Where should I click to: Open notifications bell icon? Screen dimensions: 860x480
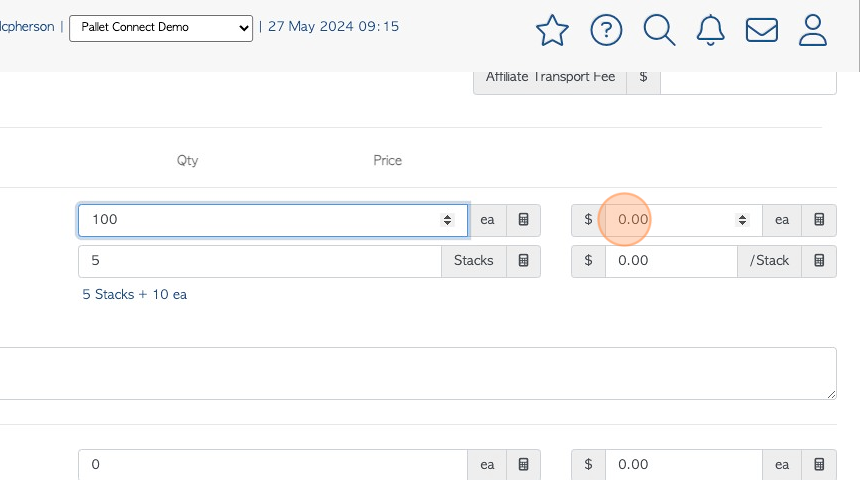(x=710, y=30)
